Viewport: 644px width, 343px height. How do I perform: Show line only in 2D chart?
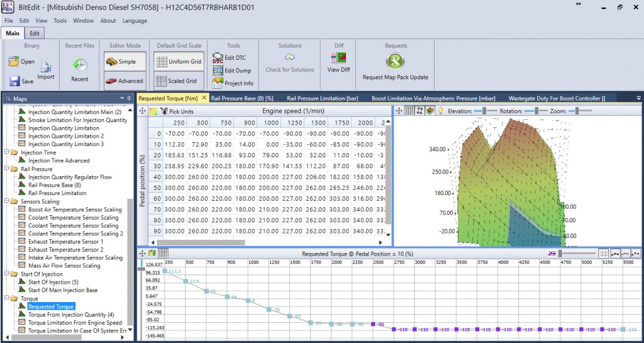[626, 254]
